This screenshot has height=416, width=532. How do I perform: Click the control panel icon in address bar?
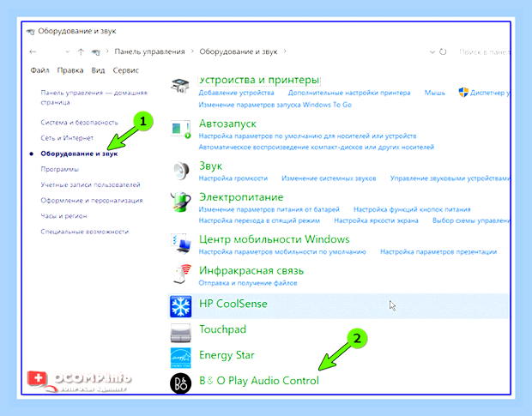coord(96,52)
